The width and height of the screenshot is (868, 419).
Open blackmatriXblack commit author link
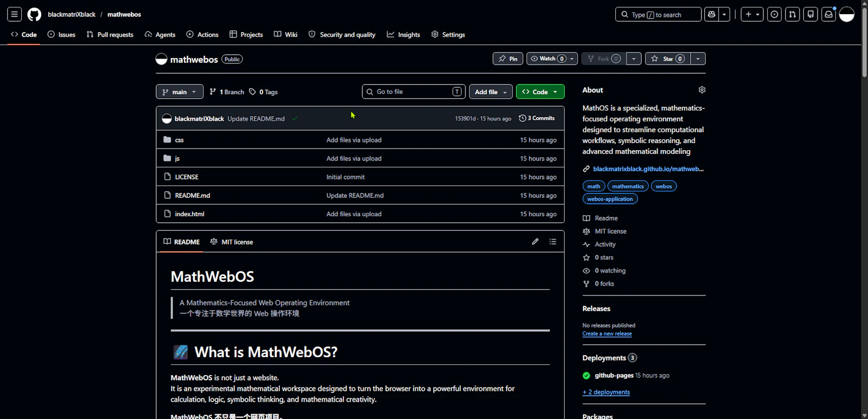pos(199,119)
